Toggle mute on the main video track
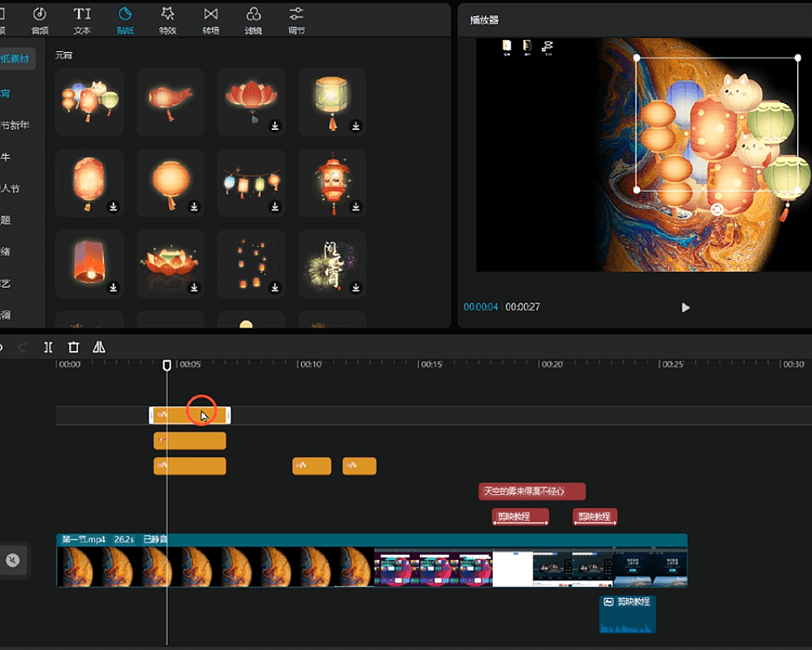 tap(12, 560)
